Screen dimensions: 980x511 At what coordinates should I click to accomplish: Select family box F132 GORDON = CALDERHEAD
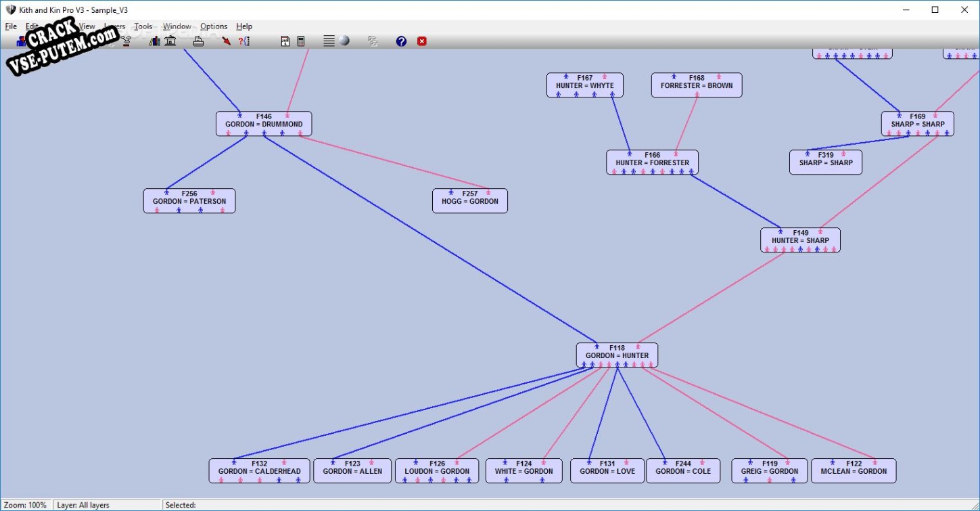[x=260, y=471]
